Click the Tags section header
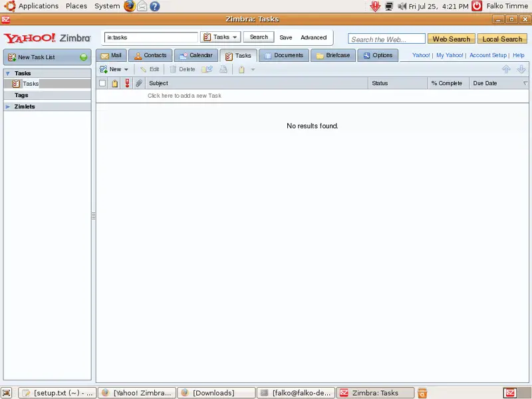Image resolution: width=532 pixels, height=399 pixels. coord(47,95)
